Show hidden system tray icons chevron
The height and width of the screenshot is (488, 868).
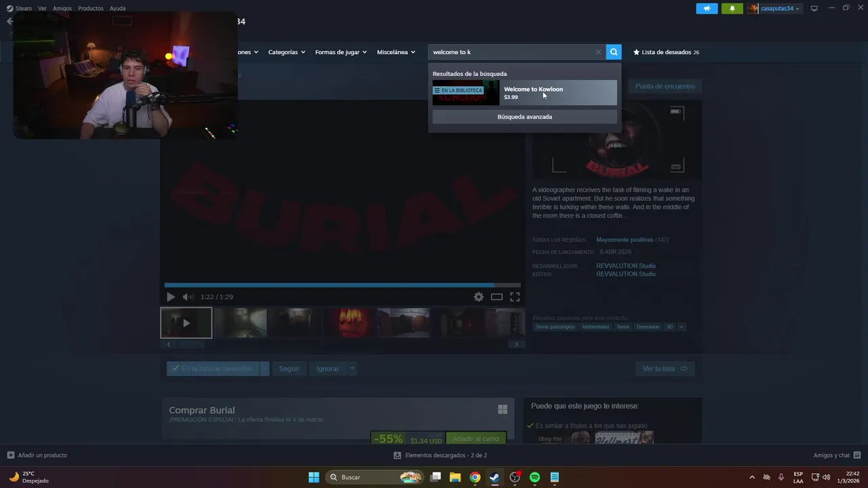(x=751, y=477)
